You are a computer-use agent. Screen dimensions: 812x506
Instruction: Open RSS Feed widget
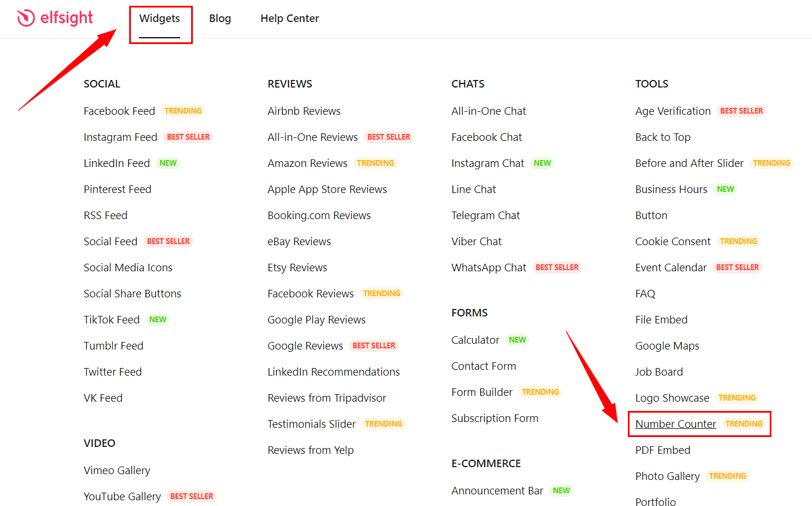pyautogui.click(x=105, y=215)
